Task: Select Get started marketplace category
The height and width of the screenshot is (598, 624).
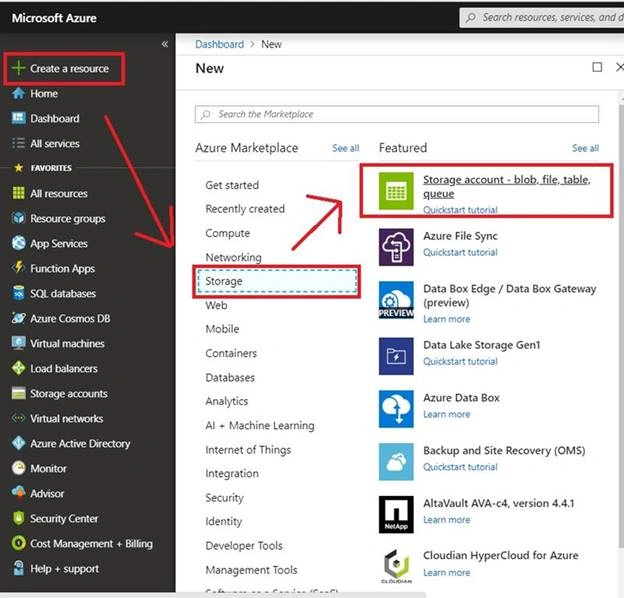Action: coord(232,185)
